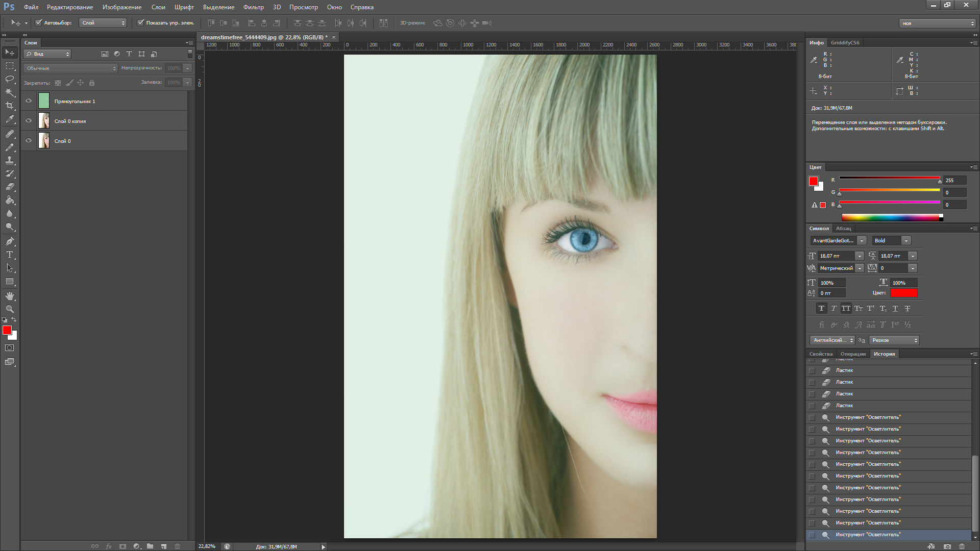980x551 pixels.
Task: Select the Move tool
Action: point(10,53)
